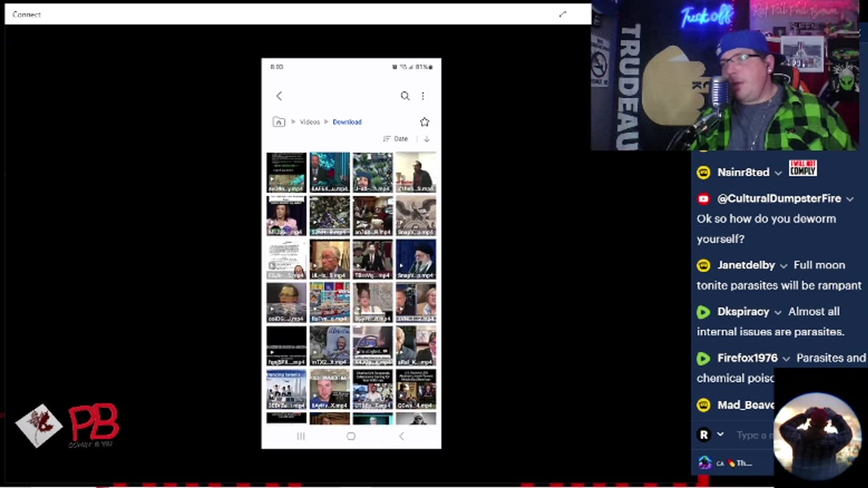Reverse sort order with down arrow
Viewport: 868px width, 488px height.
427,139
